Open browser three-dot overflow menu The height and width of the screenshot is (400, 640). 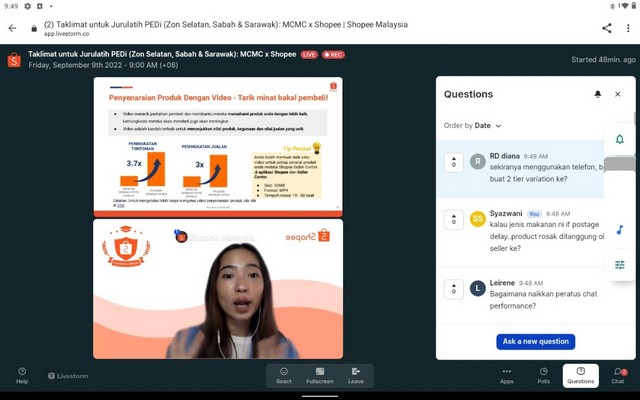[x=628, y=28]
